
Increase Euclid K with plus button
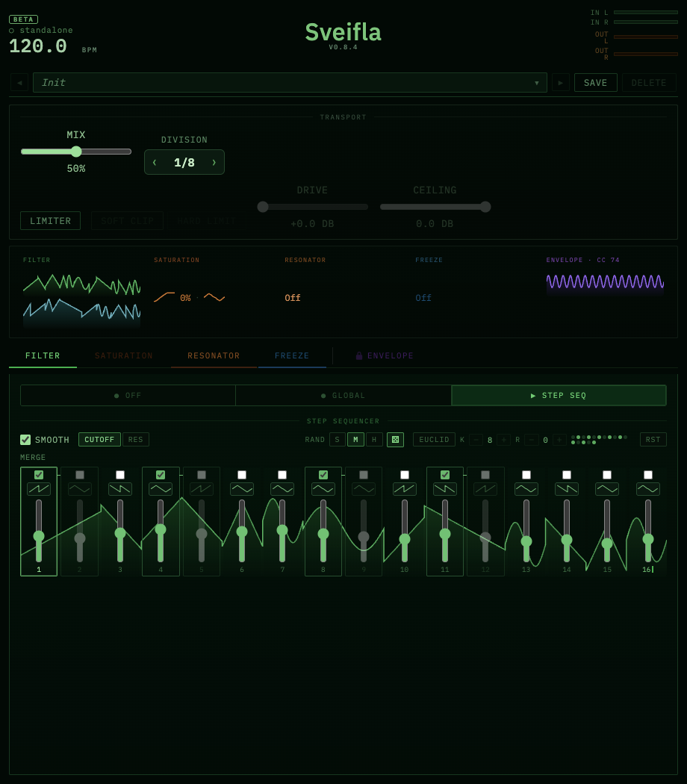[503, 440]
